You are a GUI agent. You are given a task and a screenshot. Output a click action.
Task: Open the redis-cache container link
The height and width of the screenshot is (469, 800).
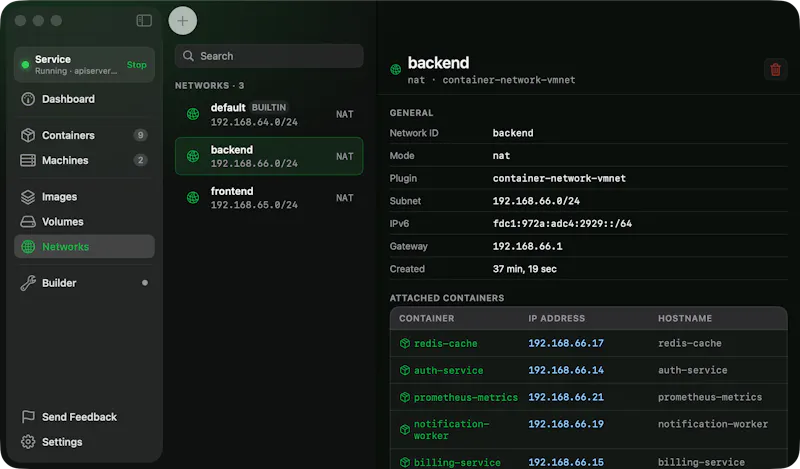445,343
